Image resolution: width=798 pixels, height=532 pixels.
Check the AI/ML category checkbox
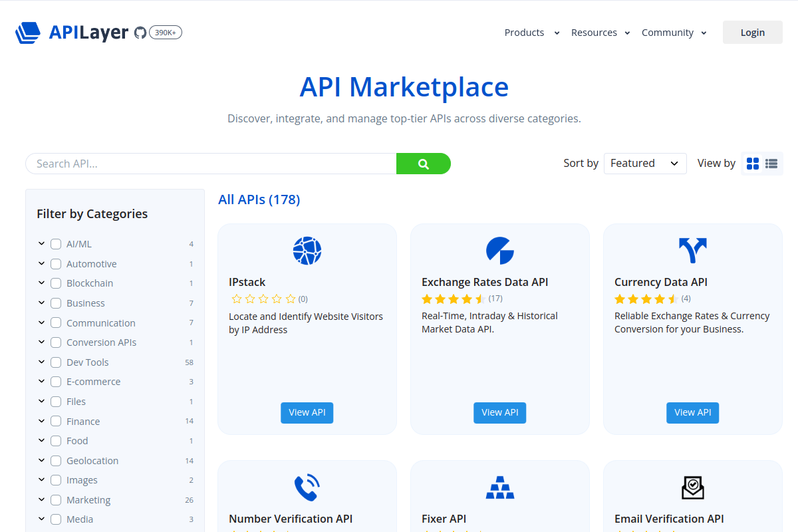click(56, 244)
